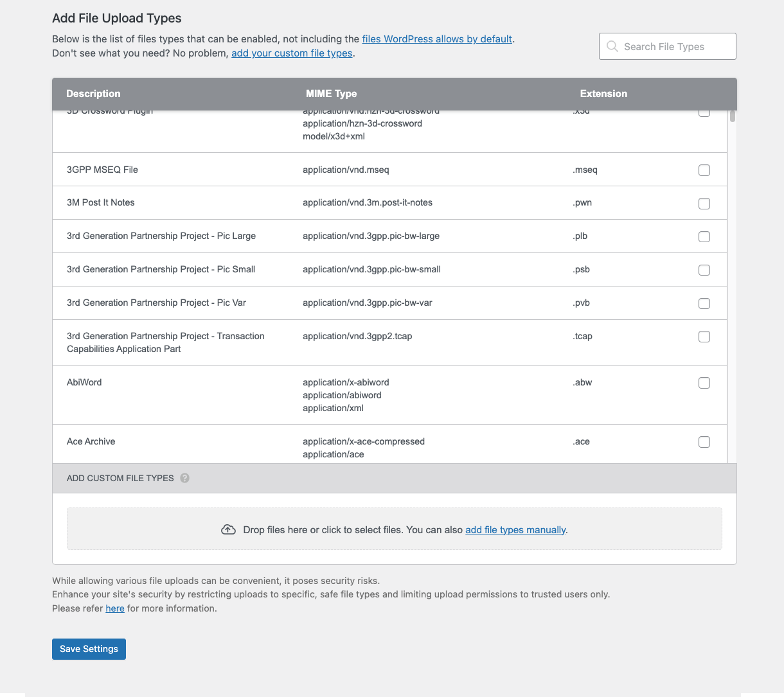Click the Extension column header
784x697 pixels.
603,94
